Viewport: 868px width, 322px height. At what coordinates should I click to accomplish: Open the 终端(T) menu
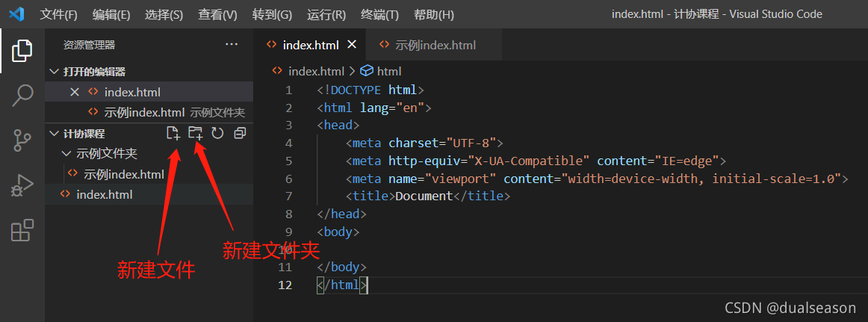[x=379, y=15]
